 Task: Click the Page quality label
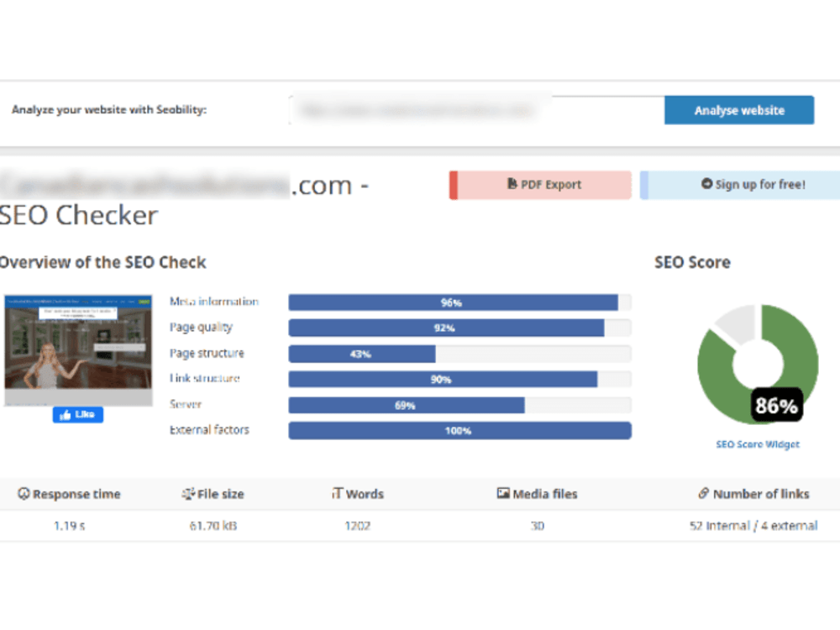[x=201, y=328]
